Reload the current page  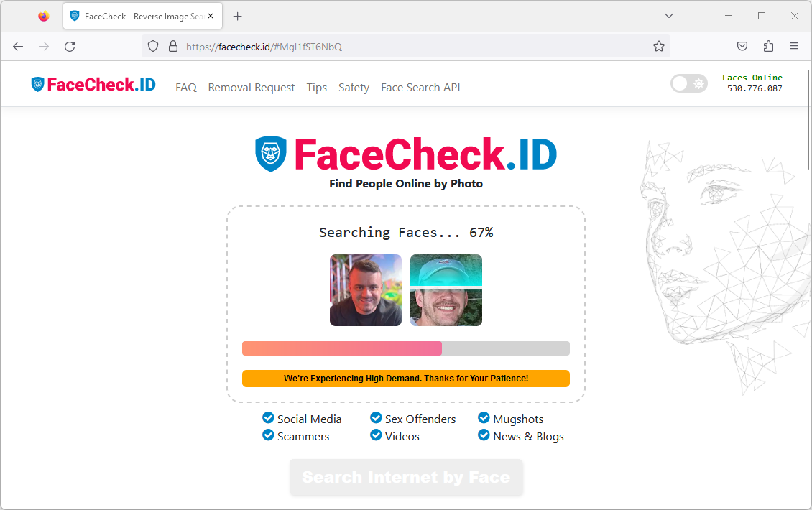[70, 47]
